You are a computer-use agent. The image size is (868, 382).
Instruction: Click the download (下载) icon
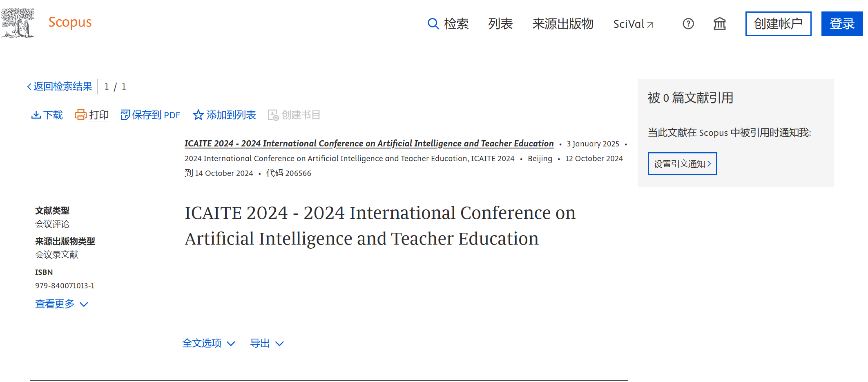point(36,115)
